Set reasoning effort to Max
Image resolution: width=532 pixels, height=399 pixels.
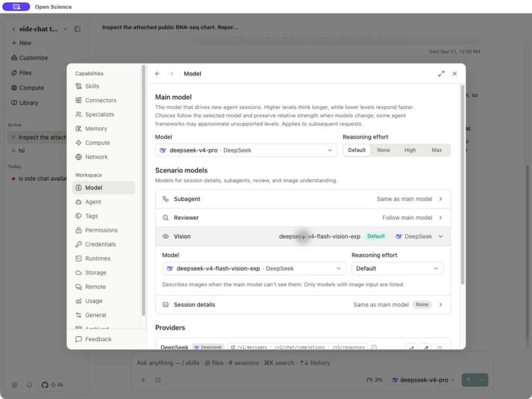coord(436,150)
